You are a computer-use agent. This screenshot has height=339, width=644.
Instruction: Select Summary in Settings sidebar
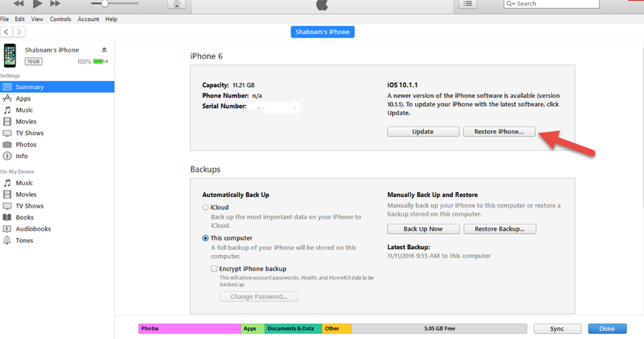point(57,87)
